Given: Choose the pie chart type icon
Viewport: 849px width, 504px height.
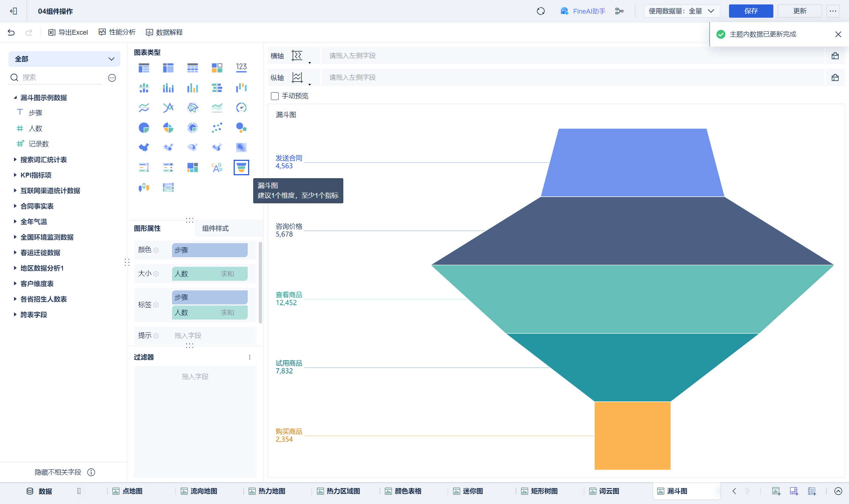Looking at the screenshot, I should point(144,128).
